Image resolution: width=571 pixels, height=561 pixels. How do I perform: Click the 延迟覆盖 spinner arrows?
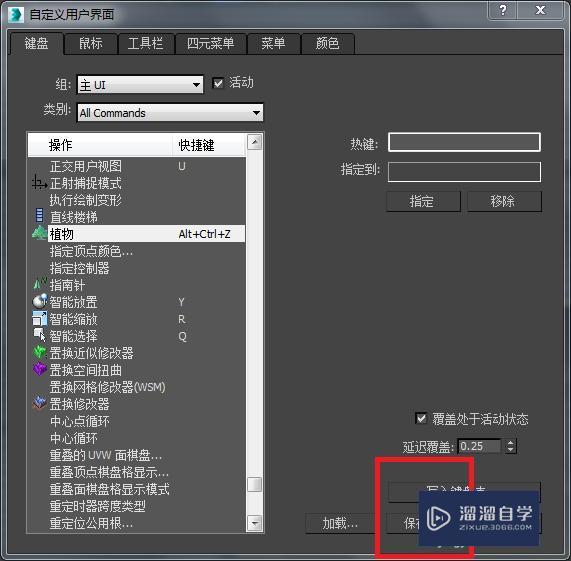pos(511,446)
